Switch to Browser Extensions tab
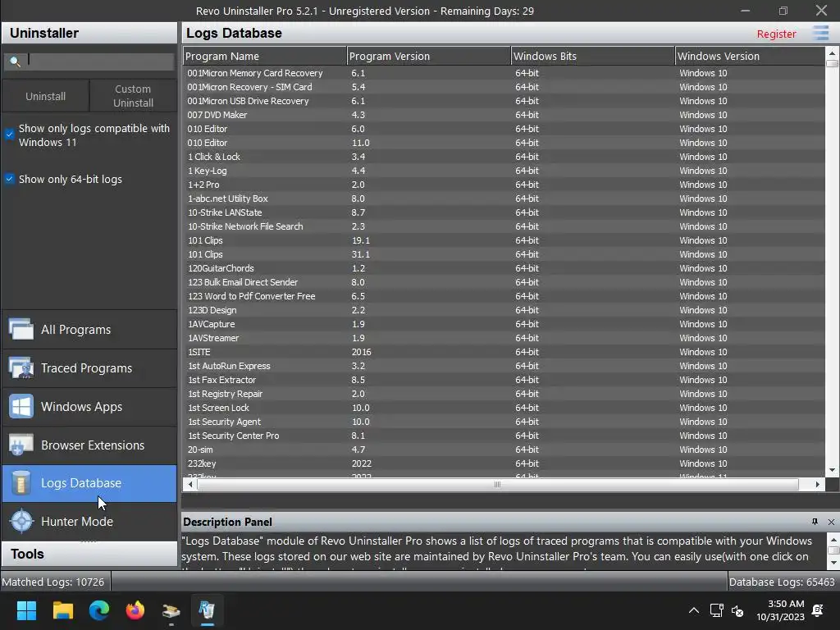The width and height of the screenshot is (840, 630). pyautogui.click(x=89, y=445)
